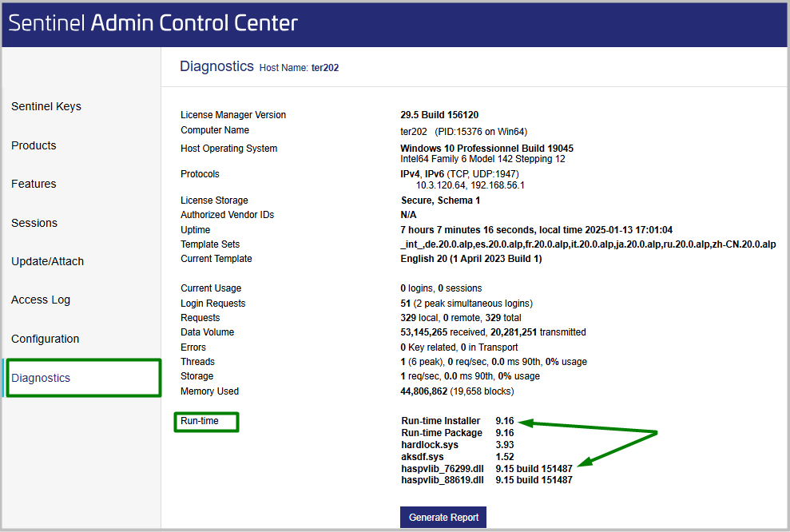Viewport: 790px width, 532px height.
Task: Click the Current Usage label
Action: click(211, 288)
